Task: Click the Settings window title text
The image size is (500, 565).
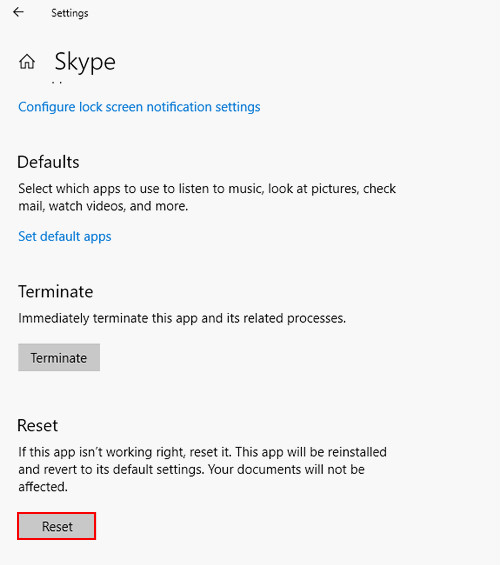Action: point(70,13)
